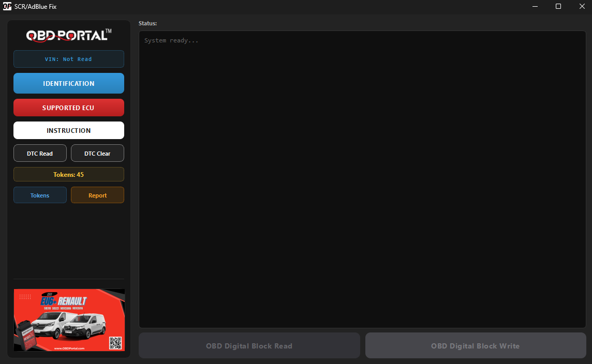Open the orange Report button

coord(97,195)
